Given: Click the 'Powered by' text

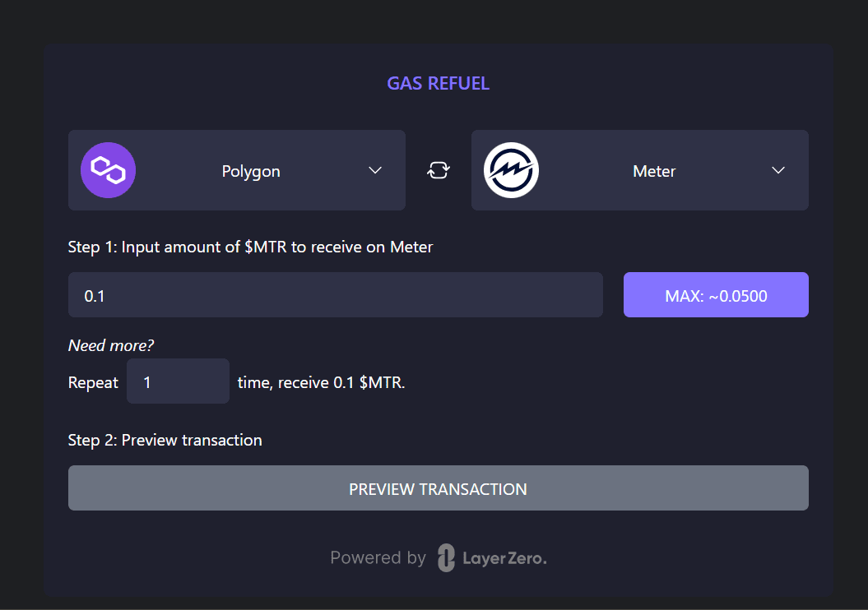Looking at the screenshot, I should pos(378,557).
